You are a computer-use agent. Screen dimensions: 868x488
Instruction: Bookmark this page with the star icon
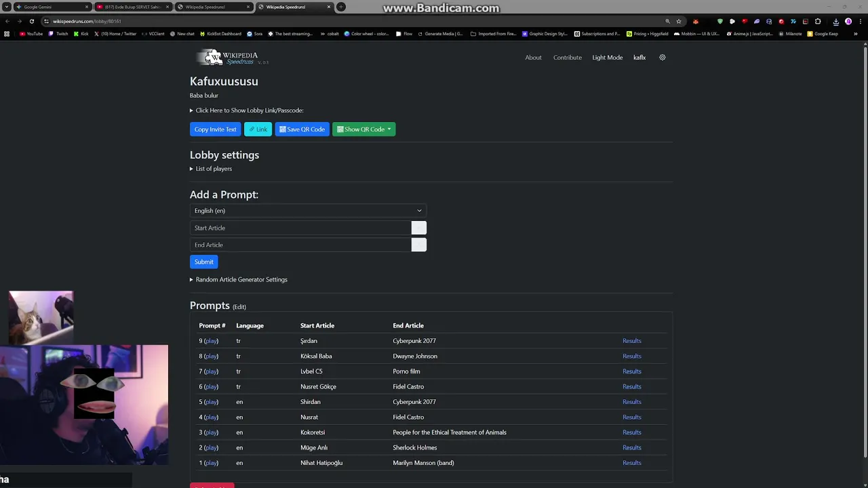(x=679, y=21)
